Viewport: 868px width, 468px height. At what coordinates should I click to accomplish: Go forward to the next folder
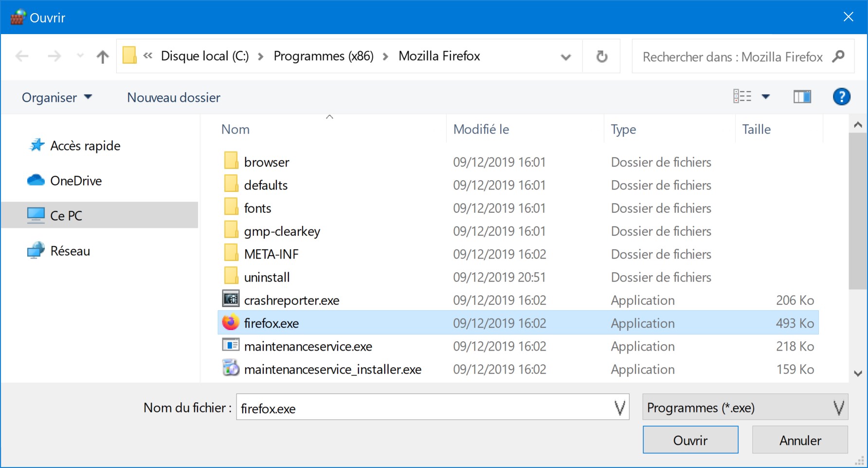point(54,56)
